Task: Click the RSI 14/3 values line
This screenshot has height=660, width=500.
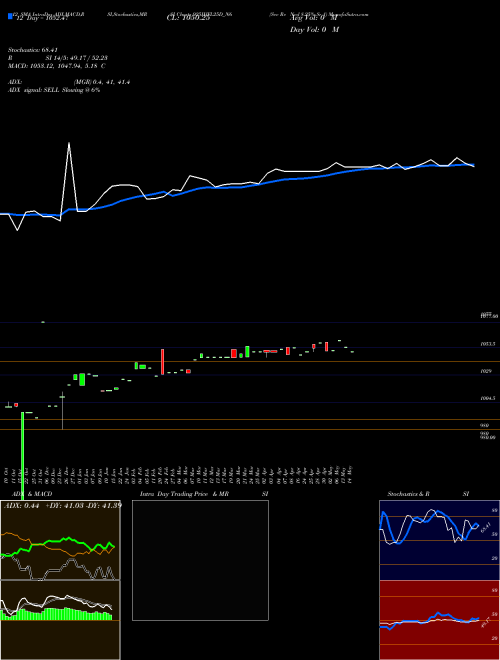Action: coord(58,58)
